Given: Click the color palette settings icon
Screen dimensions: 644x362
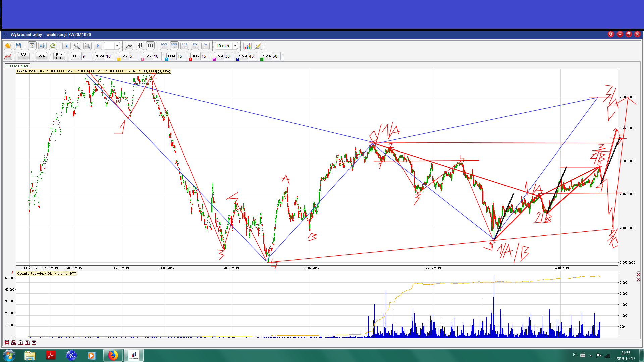Looking at the screenshot, I should point(247,46).
